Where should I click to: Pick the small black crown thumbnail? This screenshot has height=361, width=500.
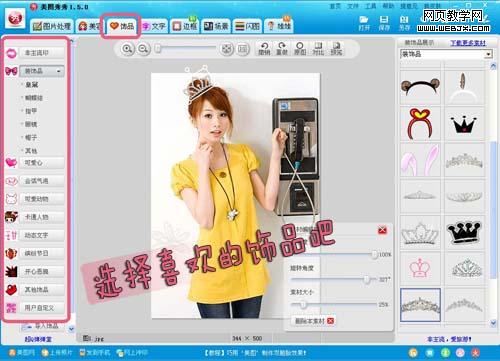coord(464,123)
